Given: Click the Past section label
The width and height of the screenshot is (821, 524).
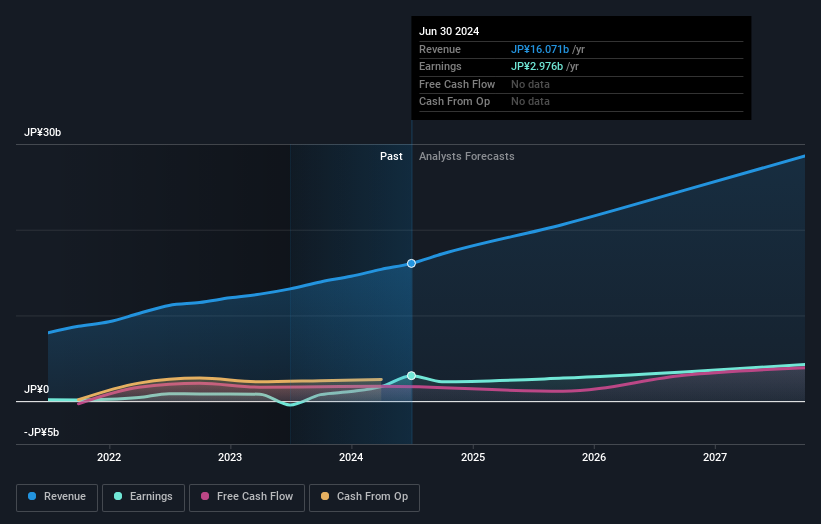Looking at the screenshot, I should (391, 156).
